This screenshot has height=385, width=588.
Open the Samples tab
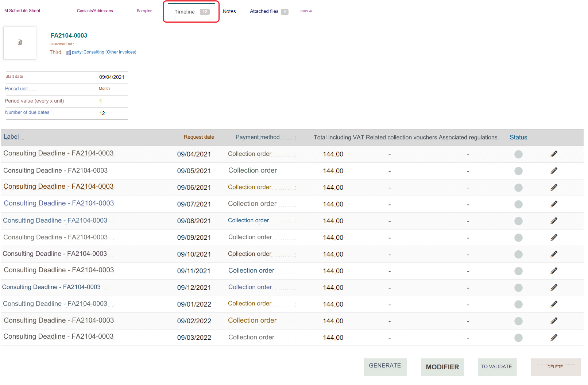144,11
